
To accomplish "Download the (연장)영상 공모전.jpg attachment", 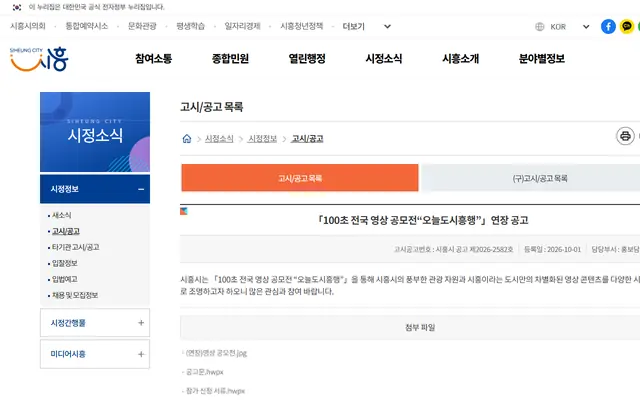I will click(216, 353).
